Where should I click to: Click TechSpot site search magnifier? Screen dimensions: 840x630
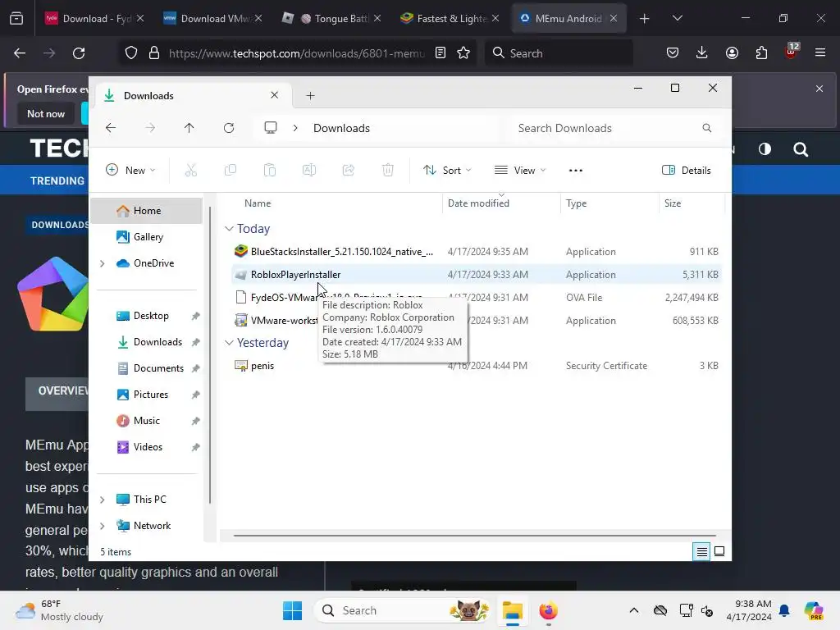click(x=801, y=149)
